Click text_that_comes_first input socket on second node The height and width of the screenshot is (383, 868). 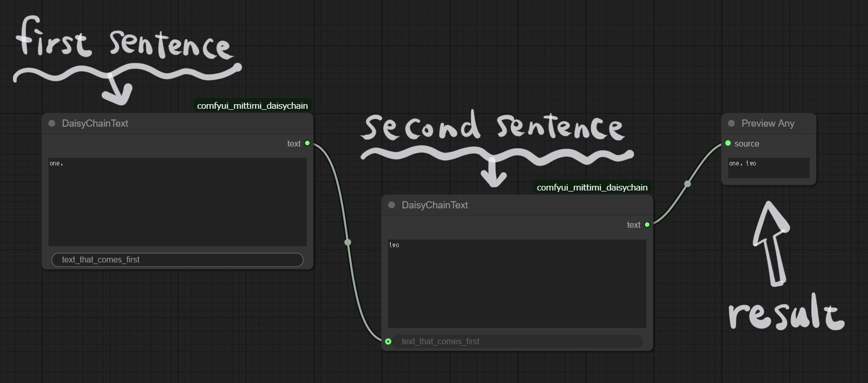[x=388, y=341]
